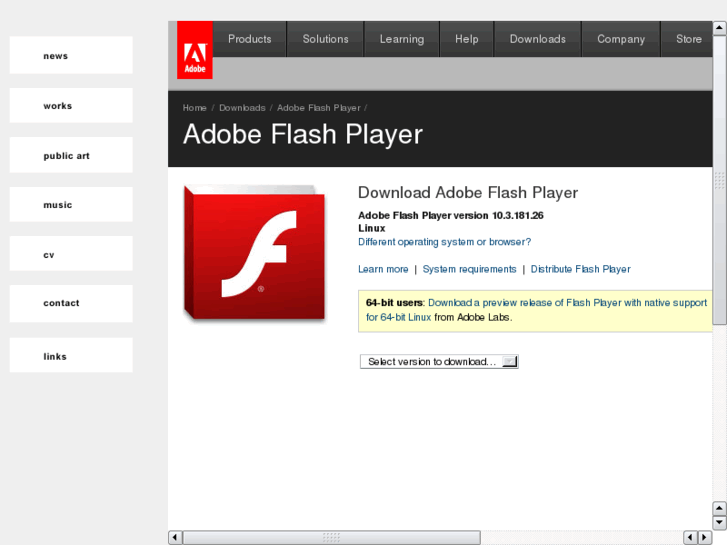Click the vertical scrollbar down arrow

point(720,522)
